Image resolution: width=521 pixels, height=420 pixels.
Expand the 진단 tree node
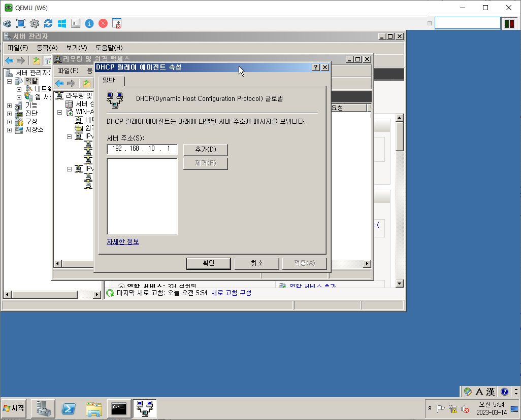click(x=9, y=114)
